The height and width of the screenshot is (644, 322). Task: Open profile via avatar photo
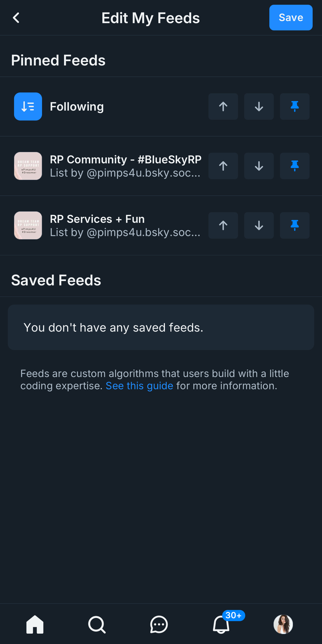[x=283, y=624]
